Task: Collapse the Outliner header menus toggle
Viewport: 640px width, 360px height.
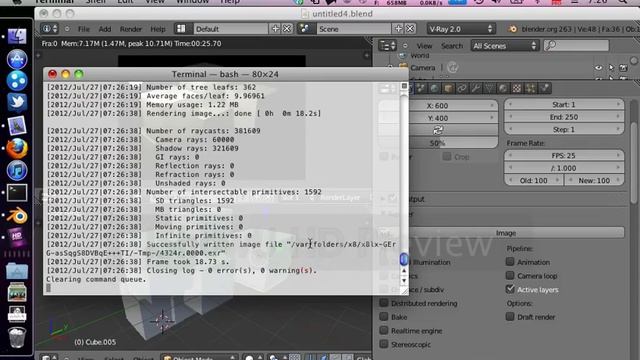Action: coord(405,46)
